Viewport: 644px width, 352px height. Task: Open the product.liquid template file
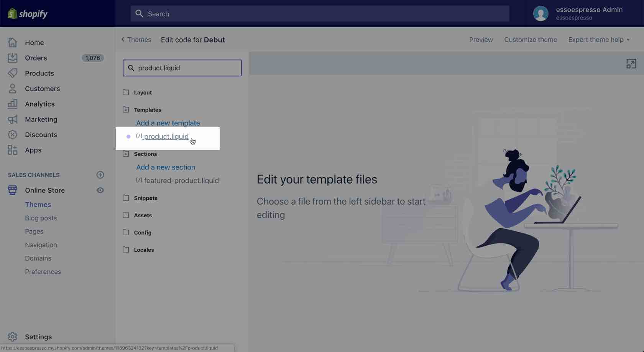pyautogui.click(x=166, y=137)
